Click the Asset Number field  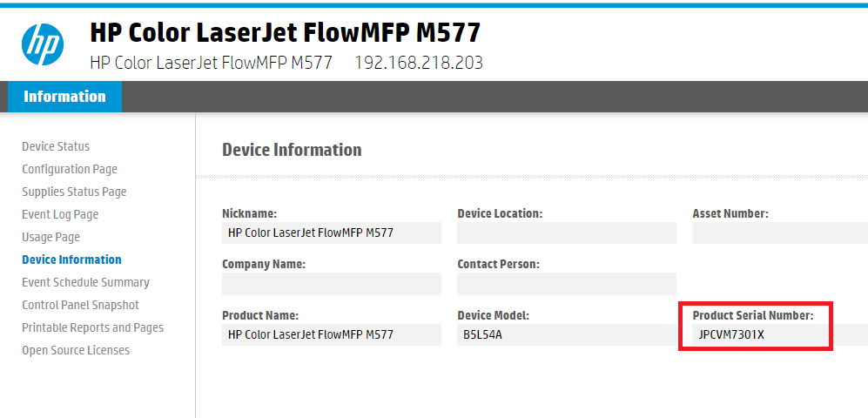[779, 233]
